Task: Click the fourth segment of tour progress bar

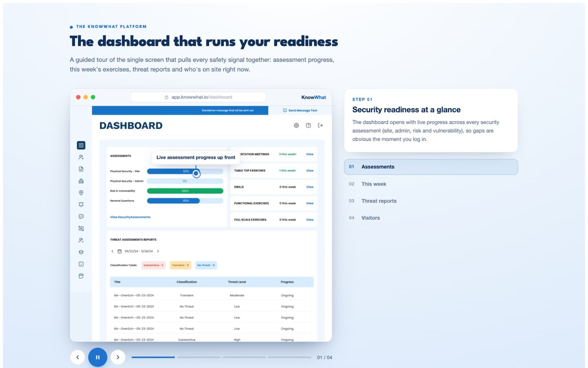Action: click(290, 357)
